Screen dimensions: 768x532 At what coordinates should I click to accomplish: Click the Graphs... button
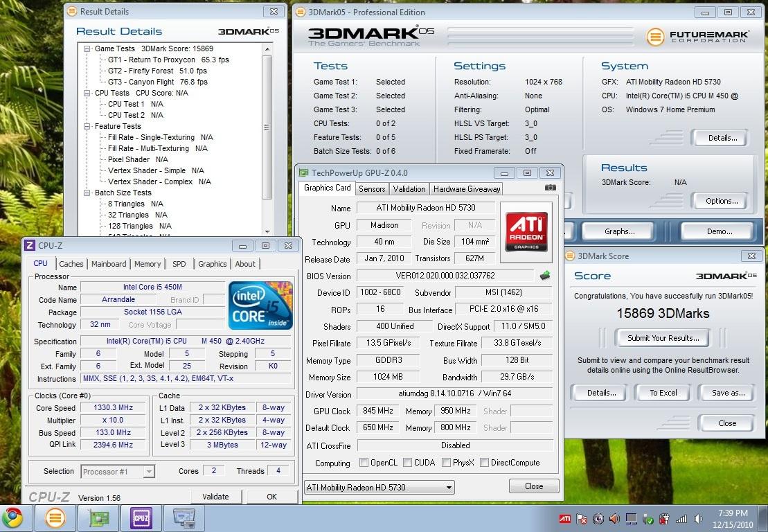tap(620, 231)
